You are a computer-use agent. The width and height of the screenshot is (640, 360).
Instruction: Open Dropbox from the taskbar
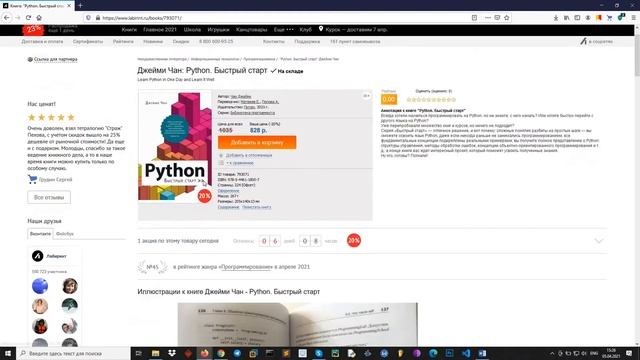click(172, 353)
